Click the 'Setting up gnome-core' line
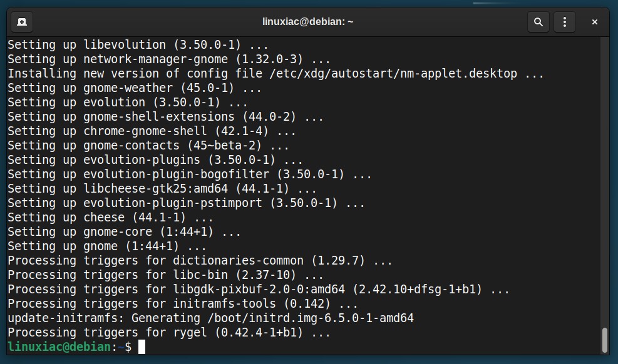The height and width of the screenshot is (364, 618). [124, 232]
